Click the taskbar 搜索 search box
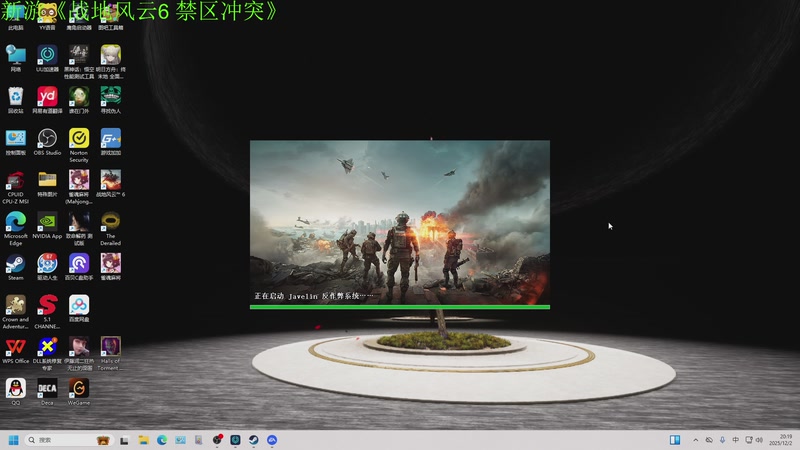Screen dimensions: 800x450 (68, 440)
